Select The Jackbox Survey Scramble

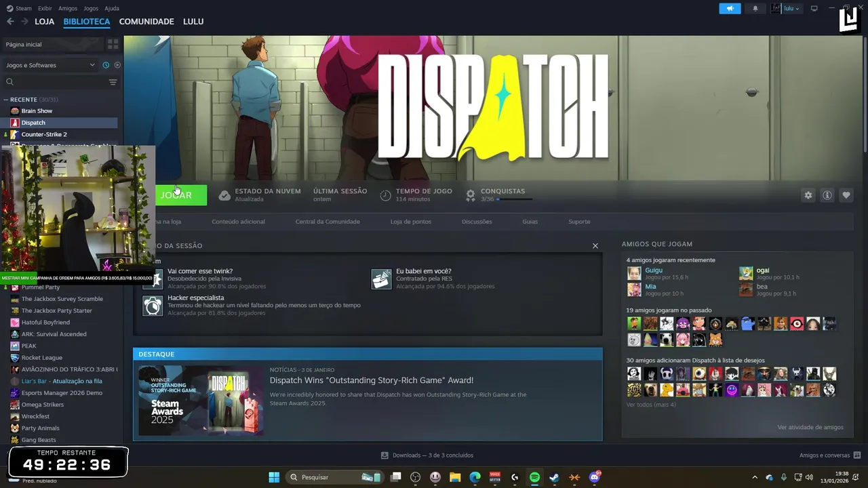(62, 299)
